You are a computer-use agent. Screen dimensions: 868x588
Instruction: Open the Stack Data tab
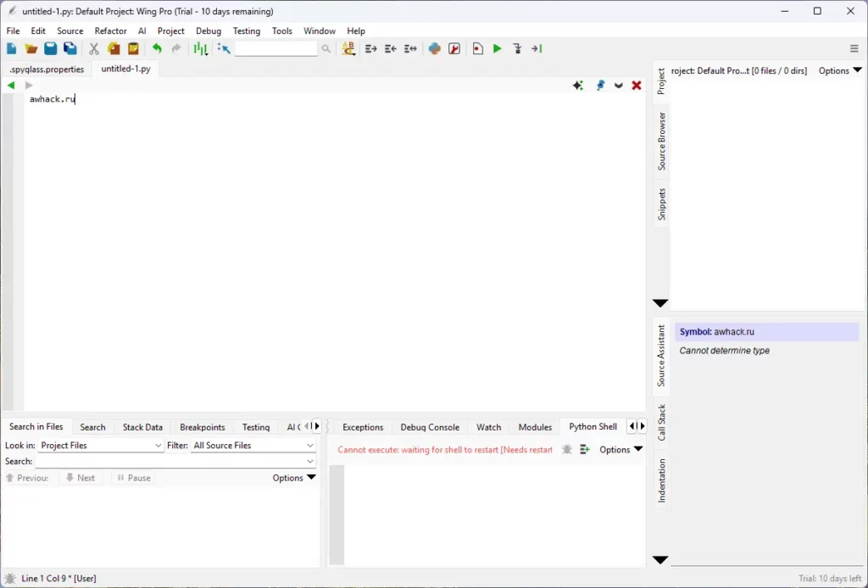[x=142, y=427]
